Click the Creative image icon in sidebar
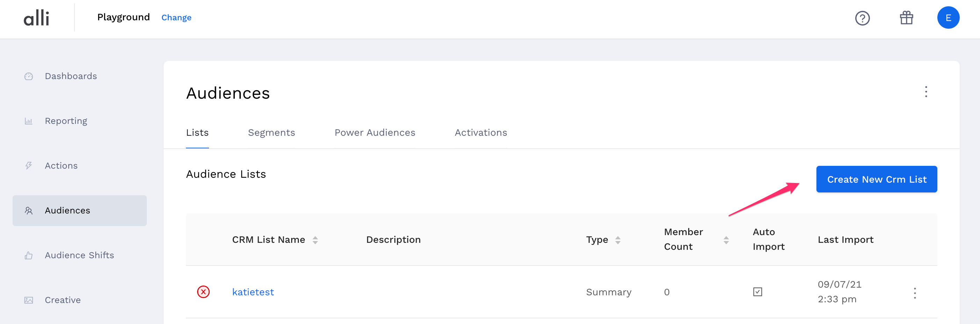 pyautogui.click(x=29, y=300)
